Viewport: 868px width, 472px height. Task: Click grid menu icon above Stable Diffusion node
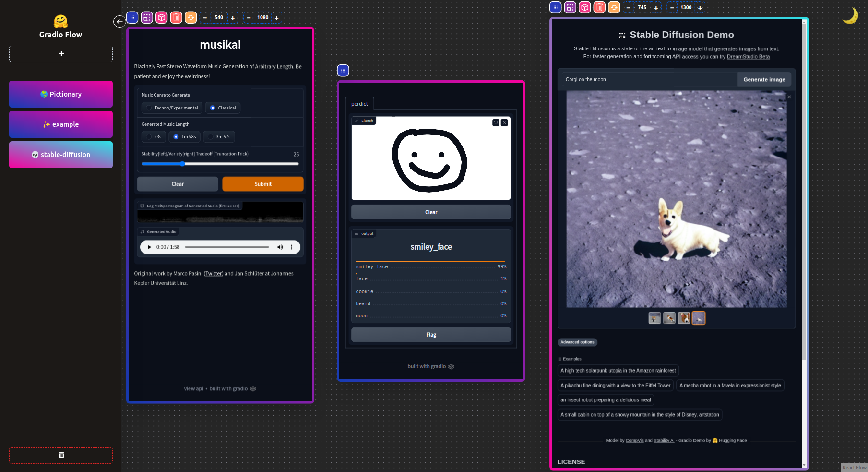[555, 7]
